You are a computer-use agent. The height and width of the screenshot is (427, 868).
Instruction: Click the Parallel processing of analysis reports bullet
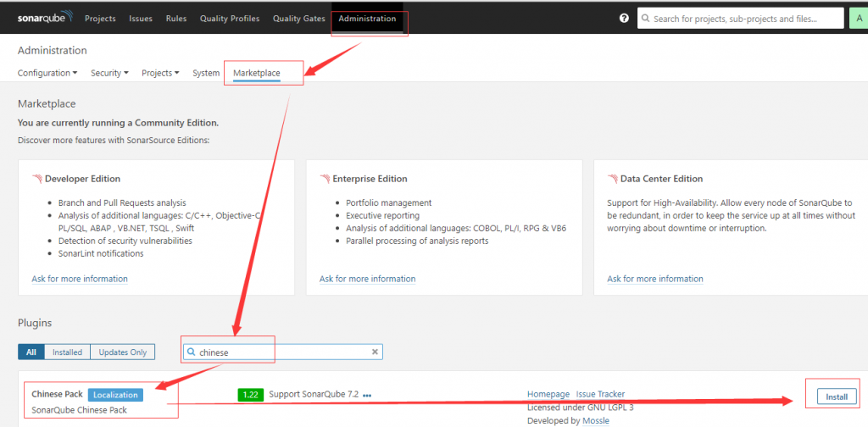click(417, 241)
